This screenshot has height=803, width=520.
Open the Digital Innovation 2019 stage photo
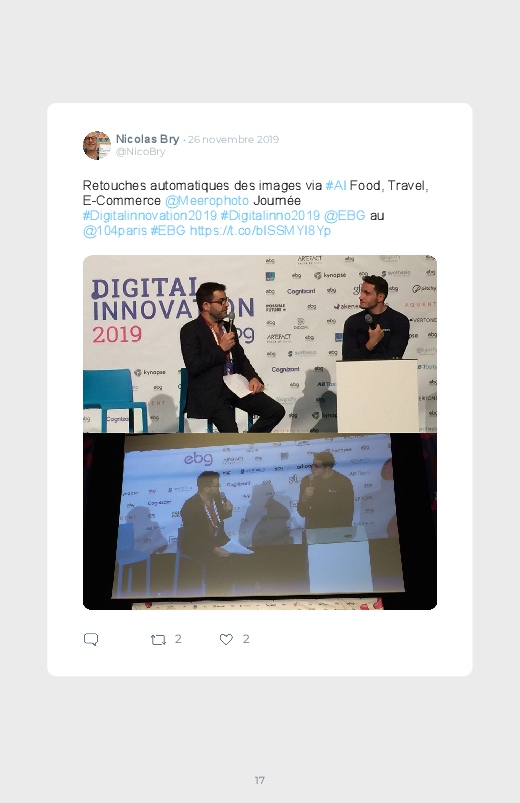[260, 344]
